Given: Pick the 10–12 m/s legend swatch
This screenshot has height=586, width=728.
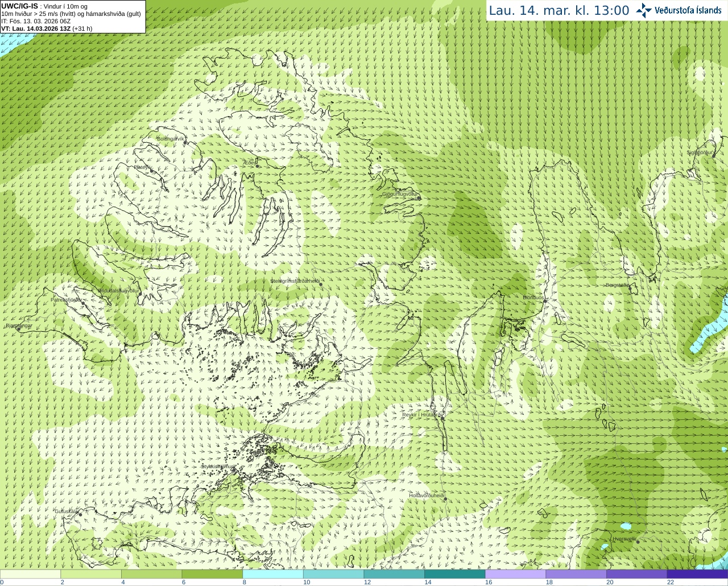Looking at the screenshot, I should [333, 574].
